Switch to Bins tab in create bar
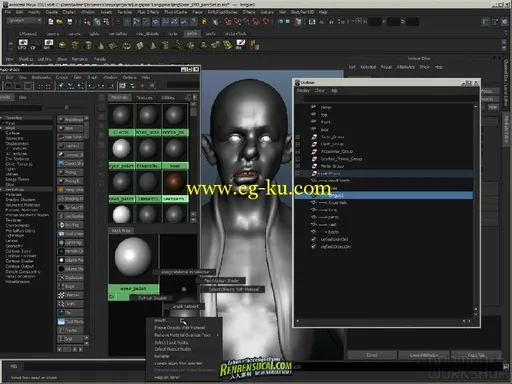Viewport: 512px width, 384px height. click(22, 97)
